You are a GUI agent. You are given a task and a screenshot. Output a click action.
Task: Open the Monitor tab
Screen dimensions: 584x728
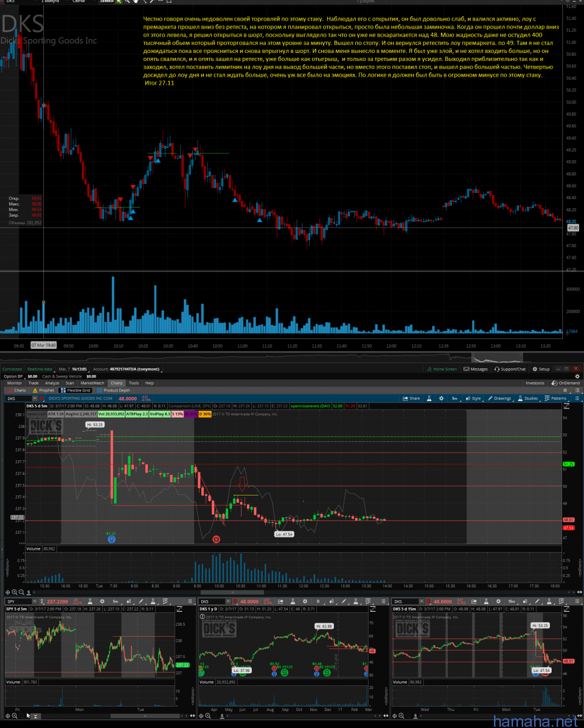[15, 383]
